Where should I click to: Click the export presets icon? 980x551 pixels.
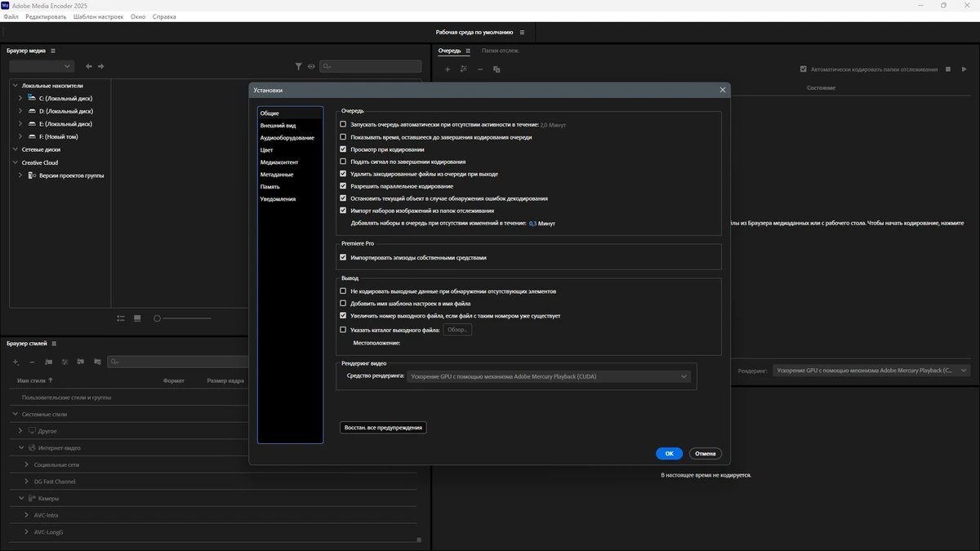click(97, 362)
